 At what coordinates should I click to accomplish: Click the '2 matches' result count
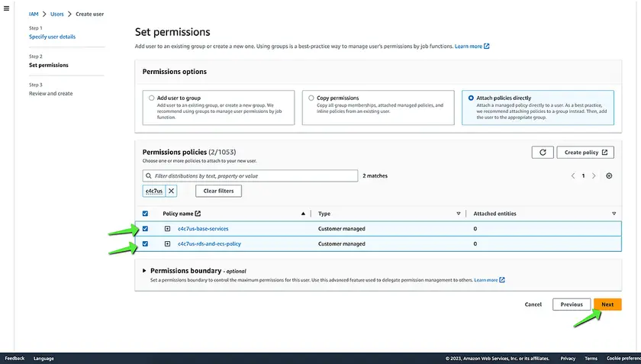pos(375,176)
